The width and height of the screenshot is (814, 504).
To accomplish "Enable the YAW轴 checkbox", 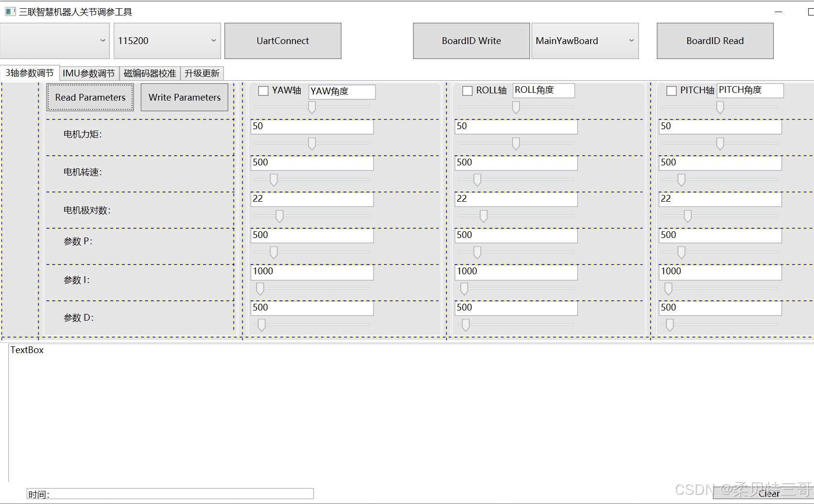I will pyautogui.click(x=263, y=91).
